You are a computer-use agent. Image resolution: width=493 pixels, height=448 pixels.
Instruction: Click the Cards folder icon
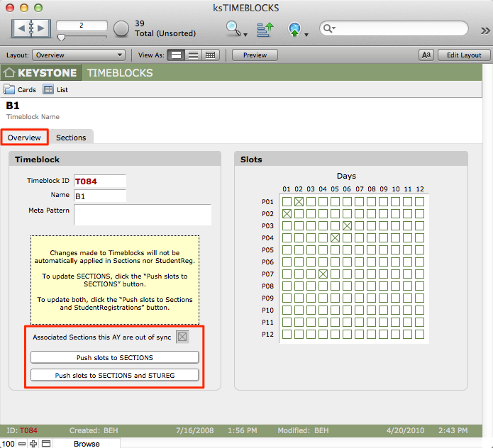point(10,90)
